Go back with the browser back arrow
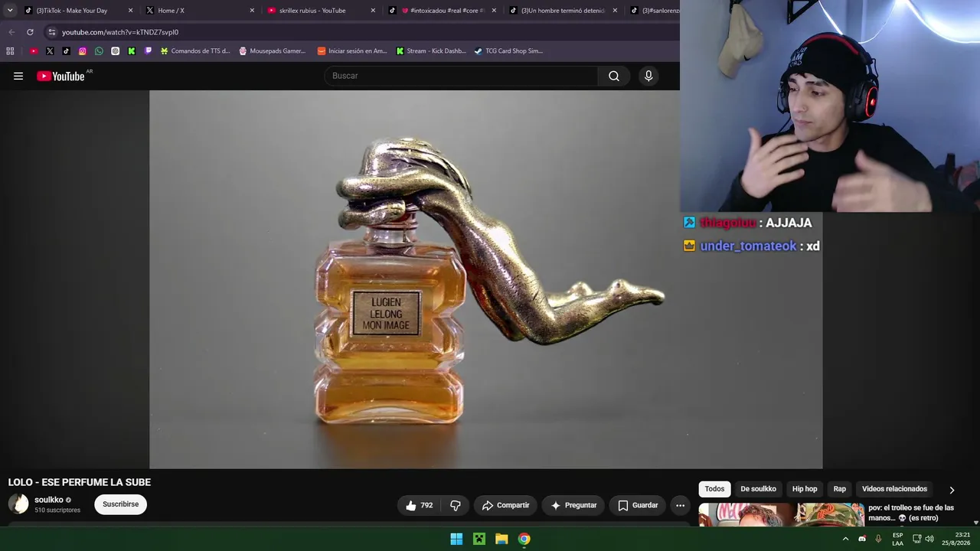 point(11,32)
